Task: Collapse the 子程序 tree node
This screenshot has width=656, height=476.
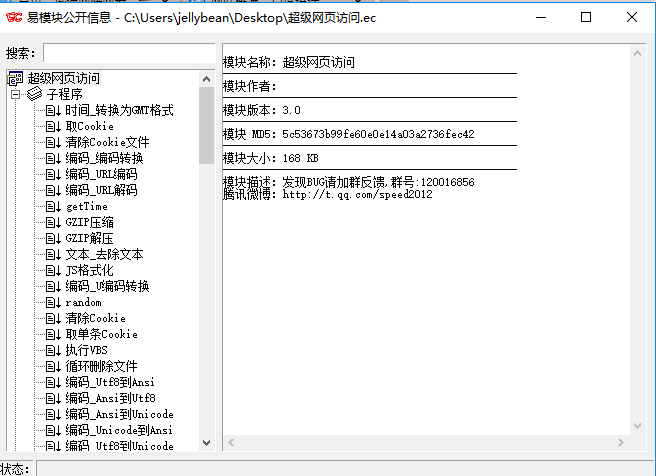Action: [x=15, y=95]
